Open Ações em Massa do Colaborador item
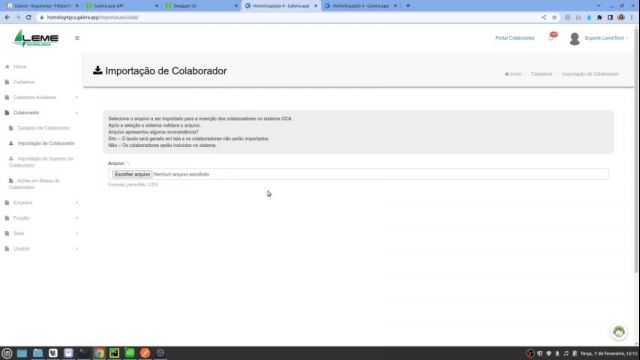This screenshot has width=640, height=360. [34, 184]
